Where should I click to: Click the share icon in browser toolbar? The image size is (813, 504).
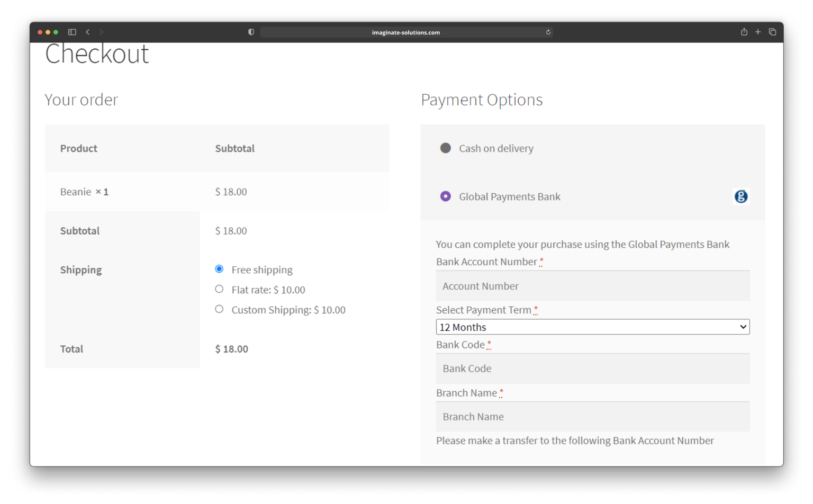pos(744,32)
